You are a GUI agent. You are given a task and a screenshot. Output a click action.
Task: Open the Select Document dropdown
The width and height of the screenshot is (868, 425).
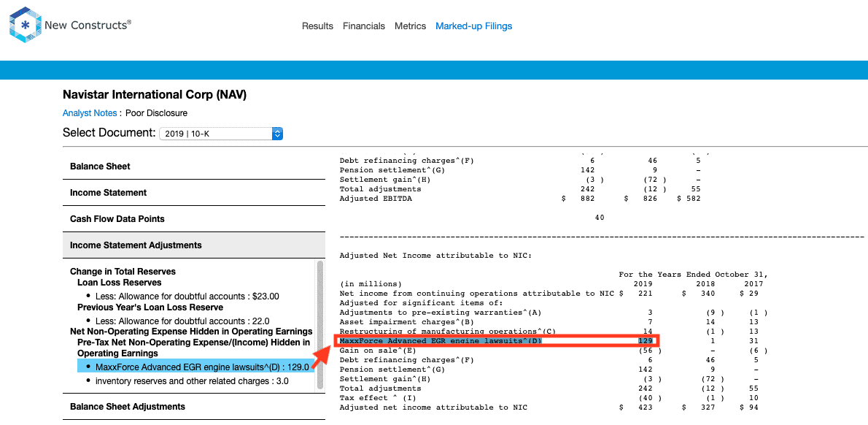pos(221,134)
